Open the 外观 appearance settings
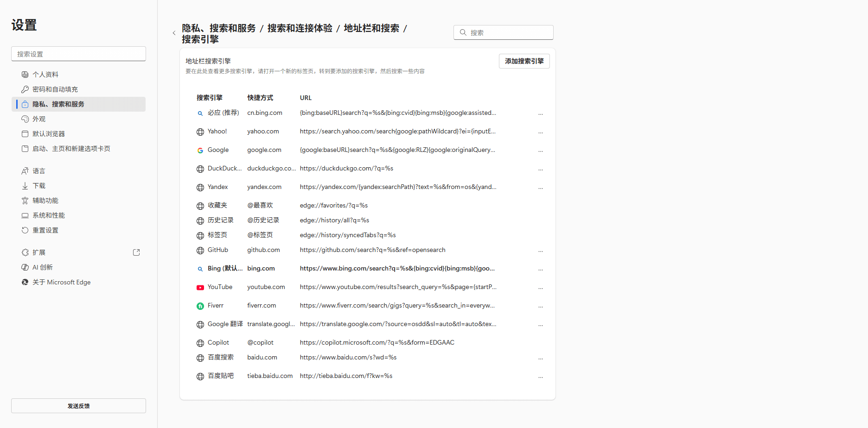Image resolution: width=868 pixels, height=428 pixels. (39, 119)
